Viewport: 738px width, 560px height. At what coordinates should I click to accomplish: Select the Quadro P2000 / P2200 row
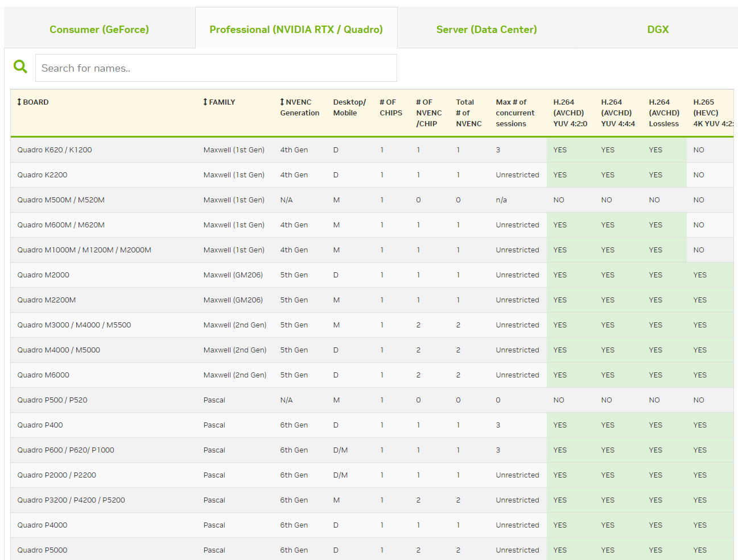click(x=56, y=475)
